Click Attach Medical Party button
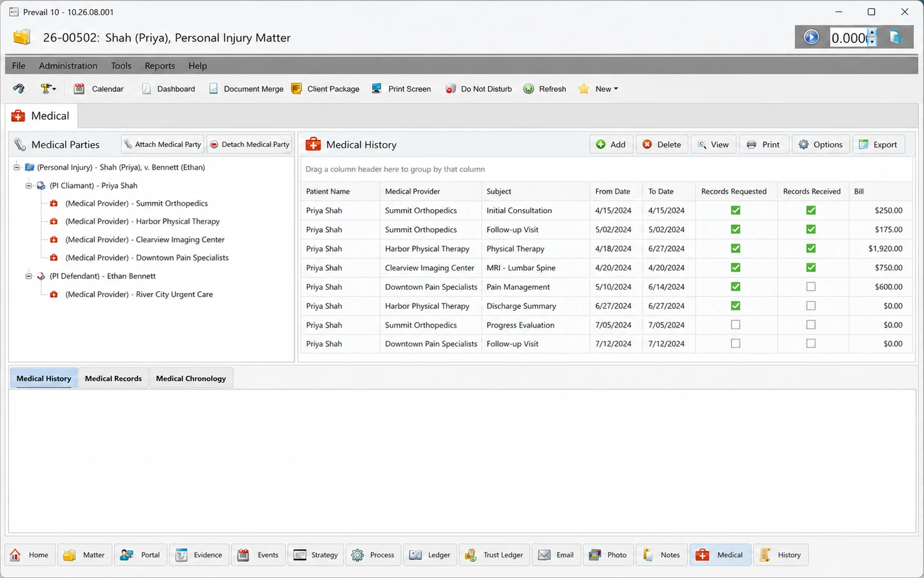 click(162, 144)
